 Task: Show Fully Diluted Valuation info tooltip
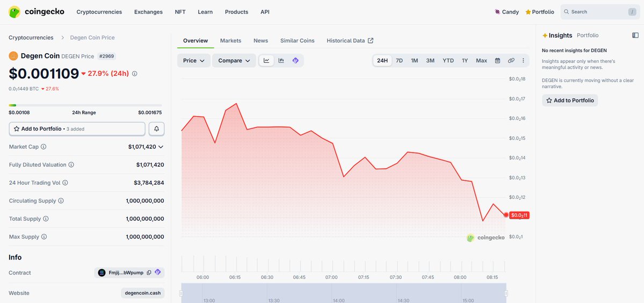click(x=71, y=164)
